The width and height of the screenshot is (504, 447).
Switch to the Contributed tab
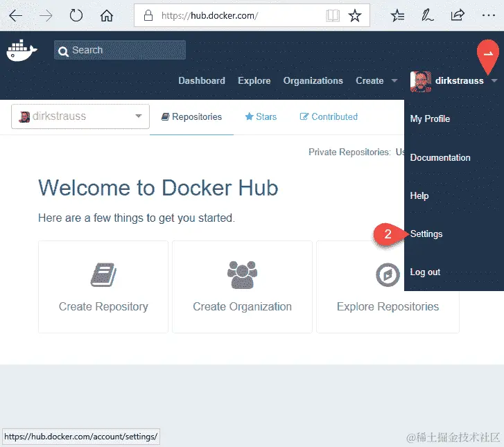(329, 116)
